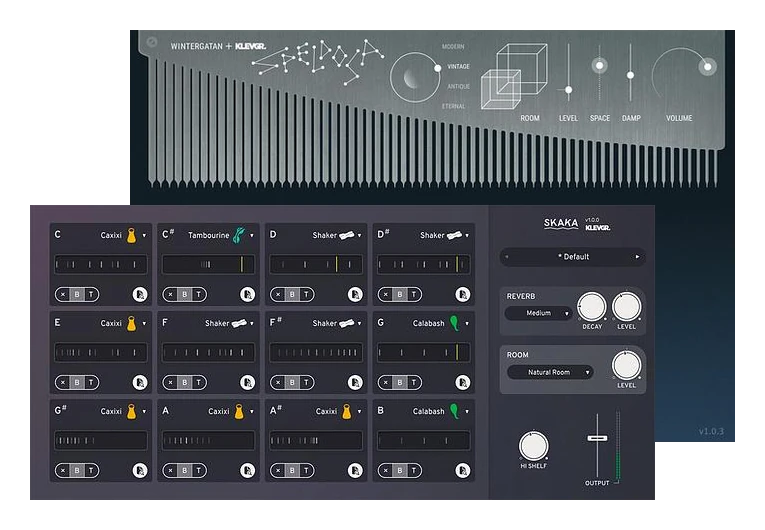Open the Calabash instrument dropdown on pad B
Image resolution: width=765 pixels, height=530 pixels.
point(441,411)
